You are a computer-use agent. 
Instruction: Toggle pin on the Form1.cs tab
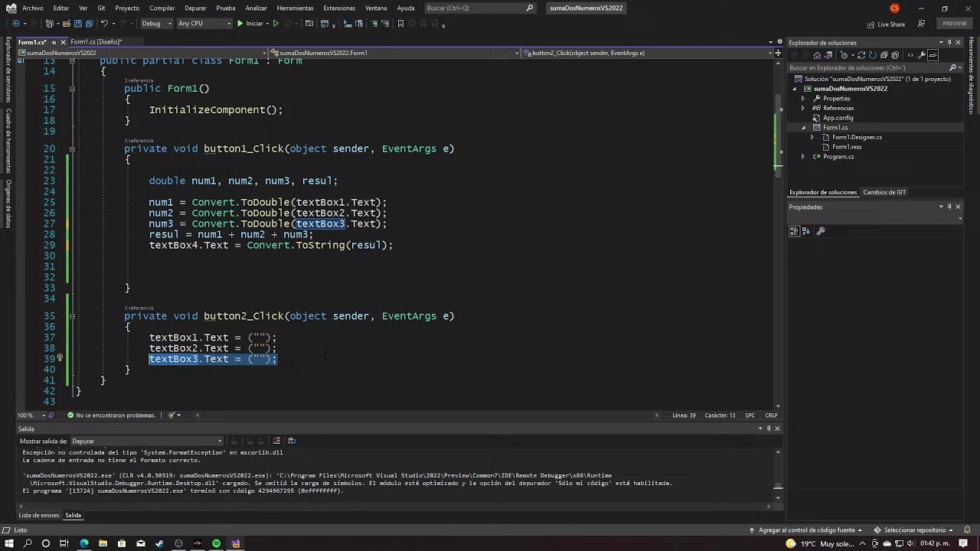pos(54,42)
